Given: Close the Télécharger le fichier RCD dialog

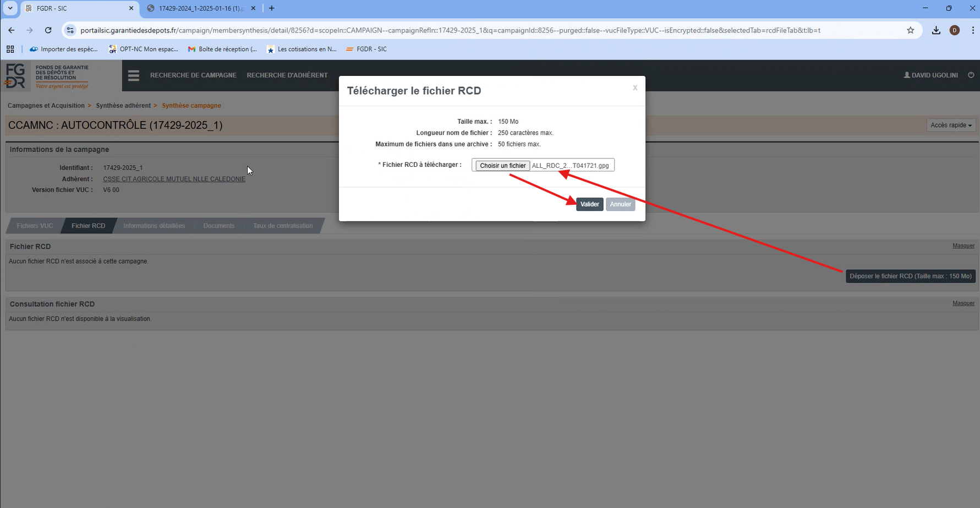Looking at the screenshot, I should coord(634,88).
